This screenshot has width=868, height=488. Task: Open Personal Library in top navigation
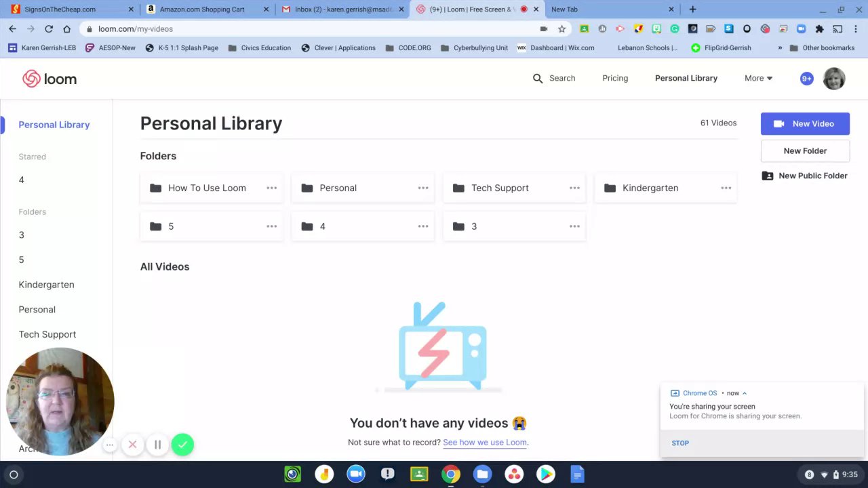[x=686, y=78]
